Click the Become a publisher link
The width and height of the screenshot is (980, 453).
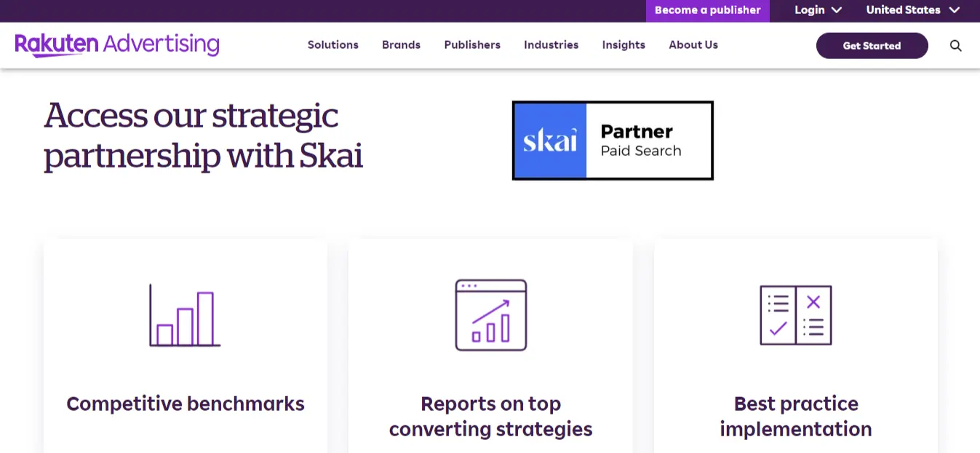tap(708, 10)
